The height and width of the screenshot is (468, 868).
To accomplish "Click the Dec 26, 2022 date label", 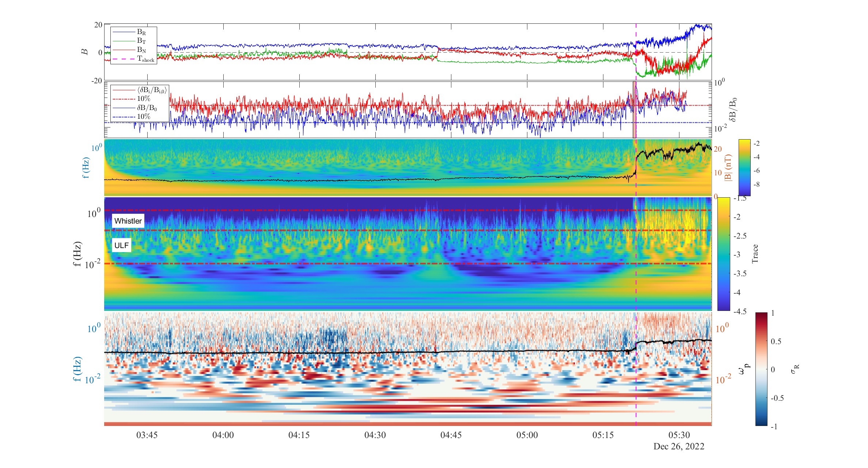I will click(x=679, y=446).
